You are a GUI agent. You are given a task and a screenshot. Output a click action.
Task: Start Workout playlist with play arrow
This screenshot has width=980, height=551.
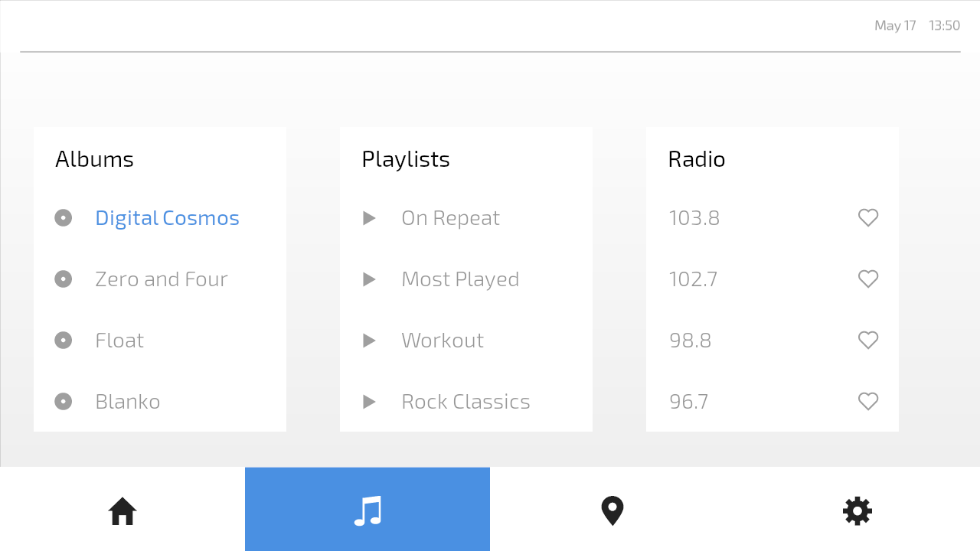(369, 341)
